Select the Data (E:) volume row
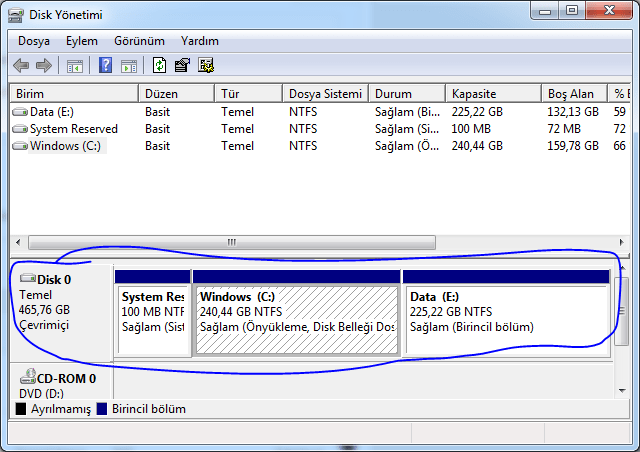The image size is (640, 452). click(x=320, y=111)
